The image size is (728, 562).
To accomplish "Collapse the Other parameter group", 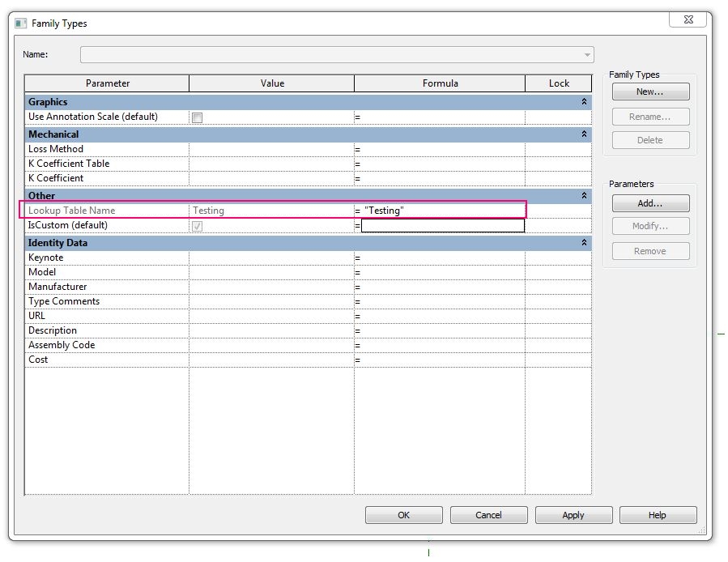I will (x=582, y=195).
